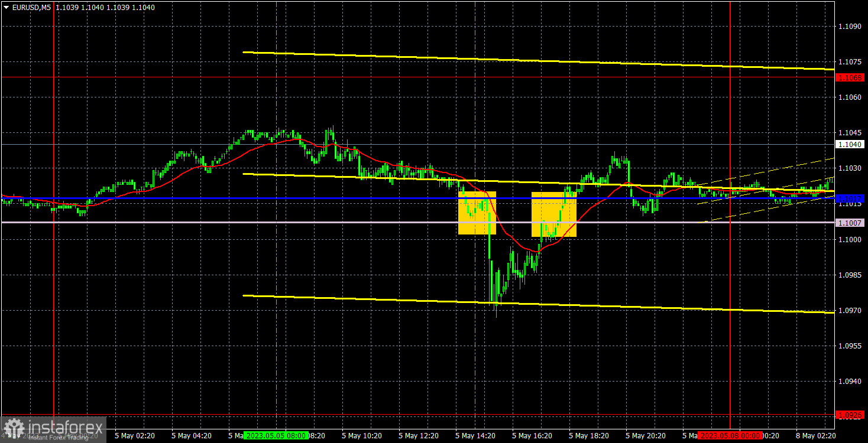
Task: Click the 1.0955 price axis value
Action: (x=849, y=346)
